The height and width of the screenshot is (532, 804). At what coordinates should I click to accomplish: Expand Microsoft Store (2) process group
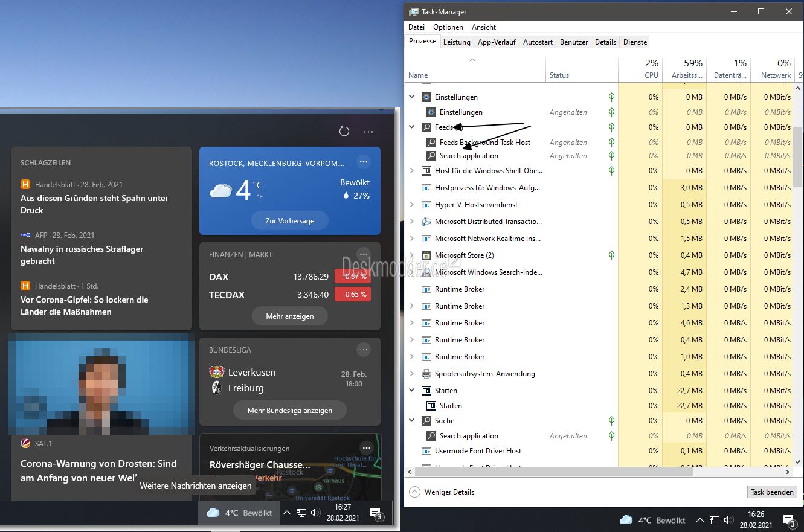point(412,255)
